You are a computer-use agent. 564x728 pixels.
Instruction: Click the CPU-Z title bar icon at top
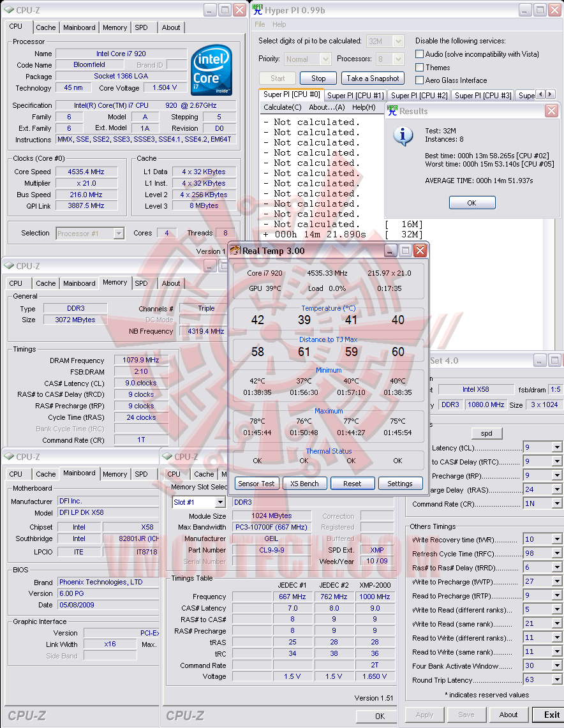(x=9, y=10)
